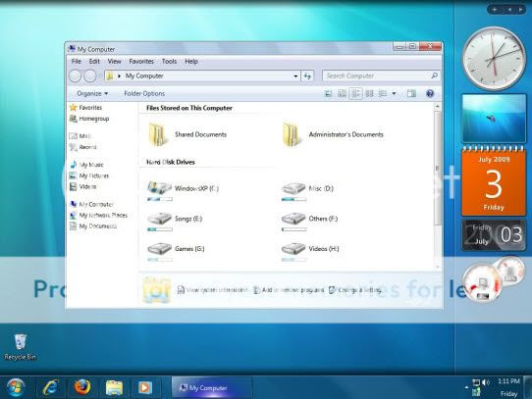
Task: Click the search magnifier icon
Action: pyautogui.click(x=434, y=75)
